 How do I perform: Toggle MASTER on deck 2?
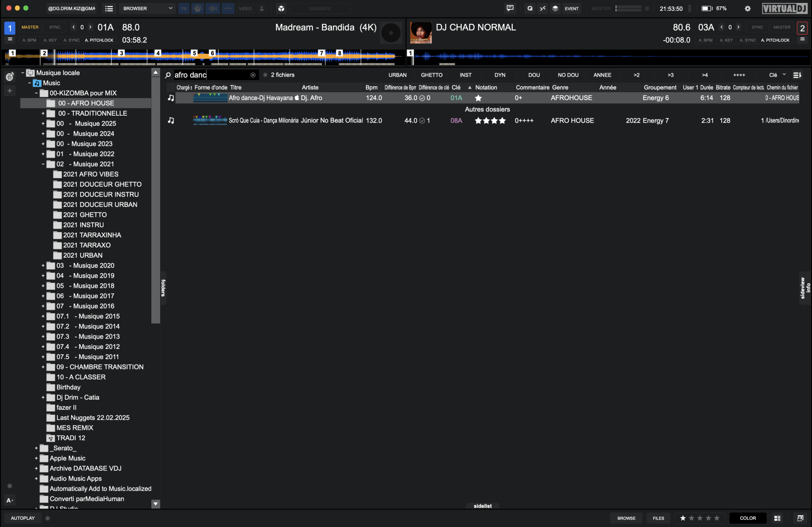point(782,27)
